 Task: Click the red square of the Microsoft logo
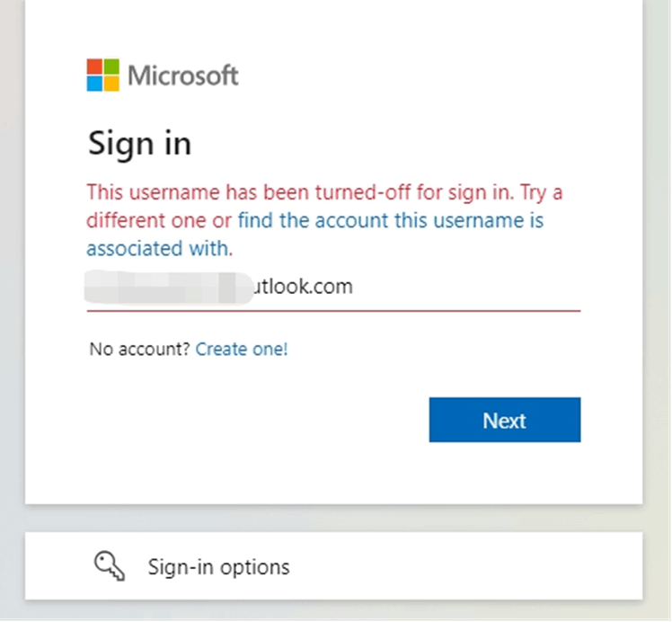(x=94, y=67)
